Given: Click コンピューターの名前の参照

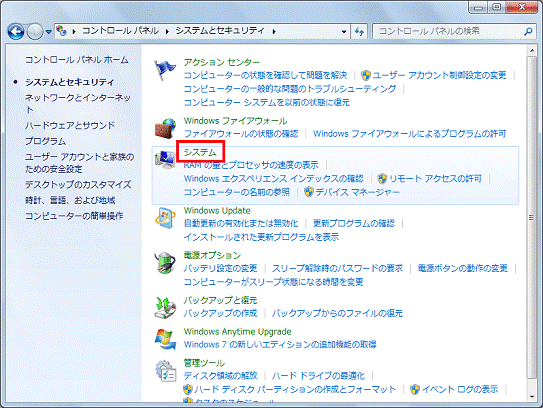Looking at the screenshot, I should point(237,192).
